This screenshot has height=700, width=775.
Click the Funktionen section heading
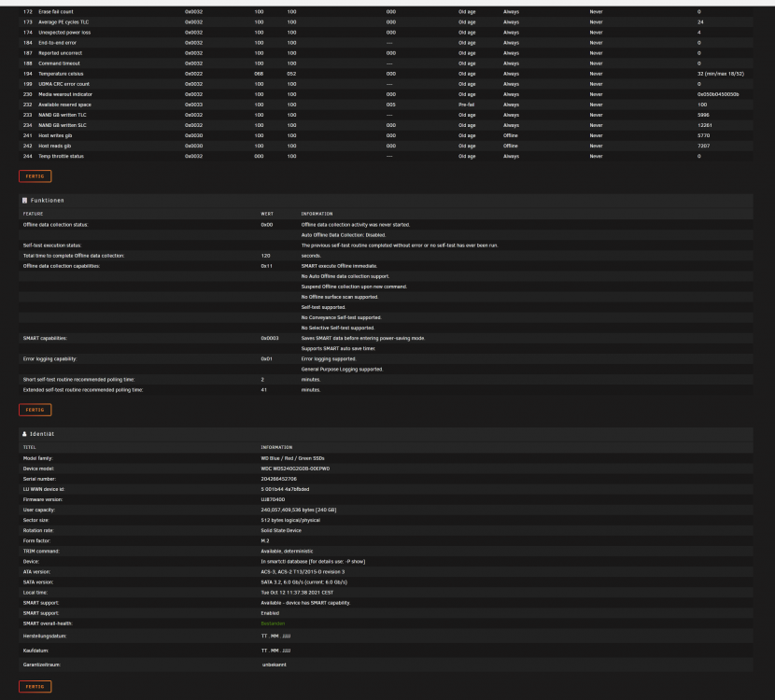point(48,201)
